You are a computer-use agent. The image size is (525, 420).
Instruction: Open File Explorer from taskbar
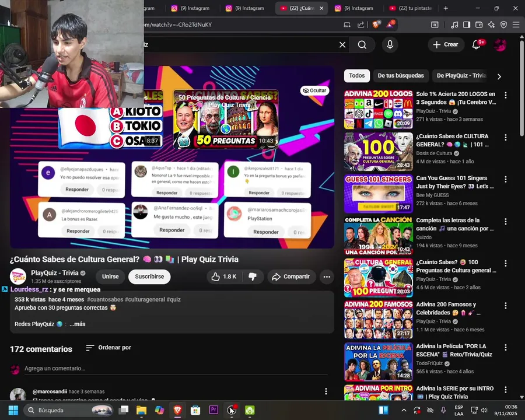coord(141,410)
